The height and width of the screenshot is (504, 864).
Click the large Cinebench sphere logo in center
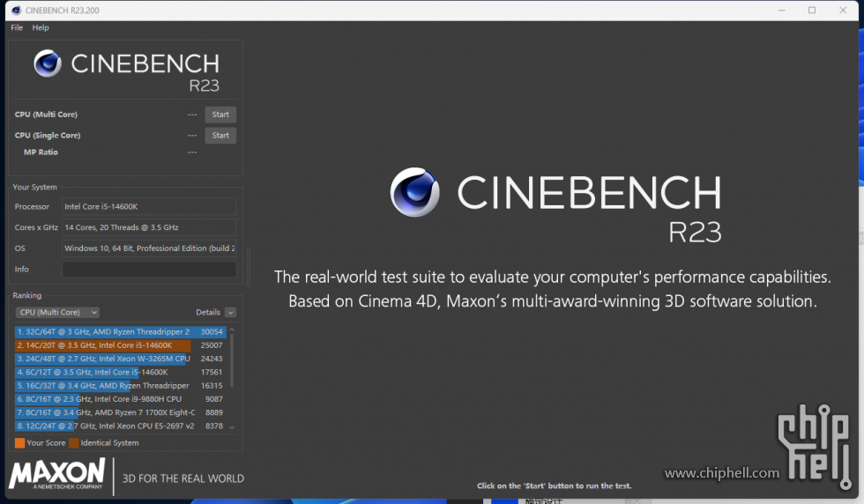click(x=415, y=192)
